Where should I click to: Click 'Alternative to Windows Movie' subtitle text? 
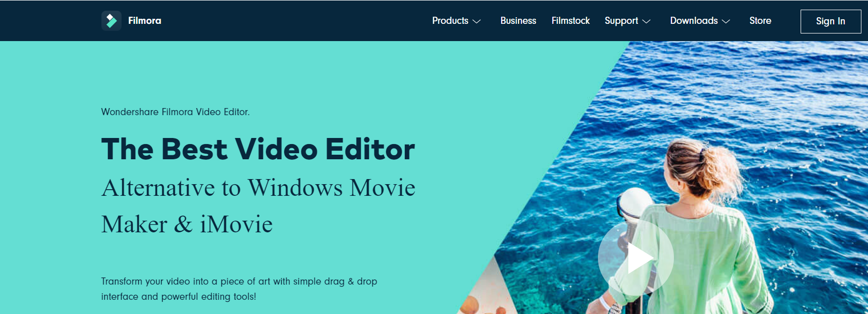258,188
